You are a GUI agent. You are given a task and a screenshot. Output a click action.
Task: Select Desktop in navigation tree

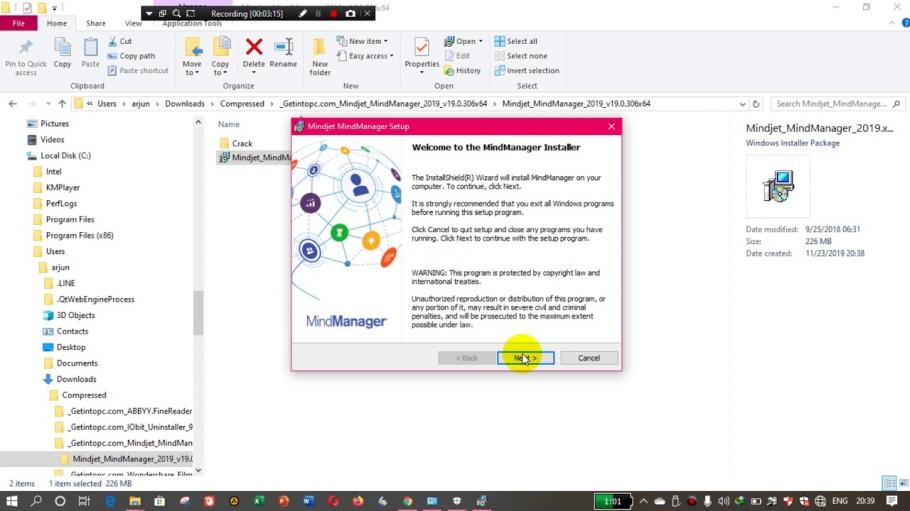(x=64, y=347)
